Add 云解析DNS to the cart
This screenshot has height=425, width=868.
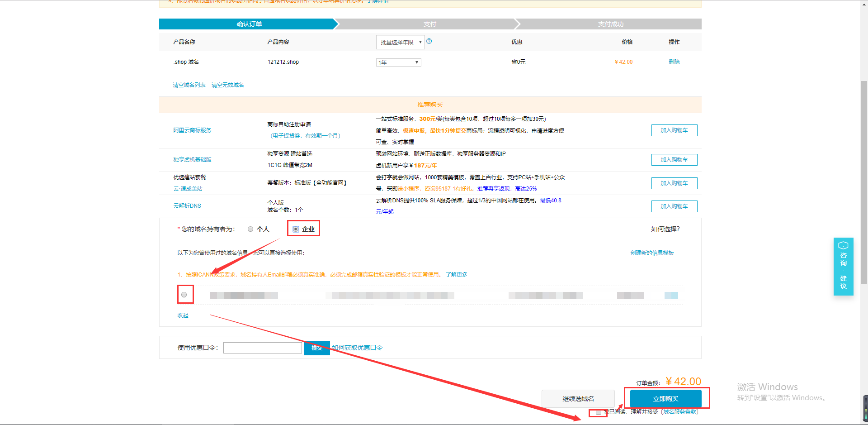pos(674,206)
